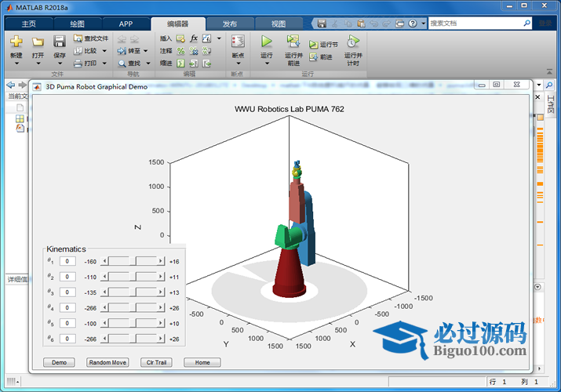Click 查找文件 (Find Files) in the ribbon

91,38
